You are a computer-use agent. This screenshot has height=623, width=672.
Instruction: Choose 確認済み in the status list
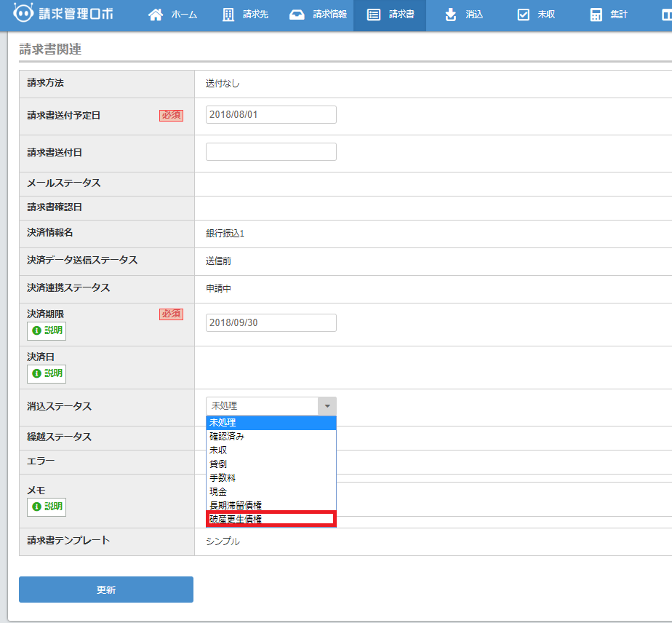271,437
